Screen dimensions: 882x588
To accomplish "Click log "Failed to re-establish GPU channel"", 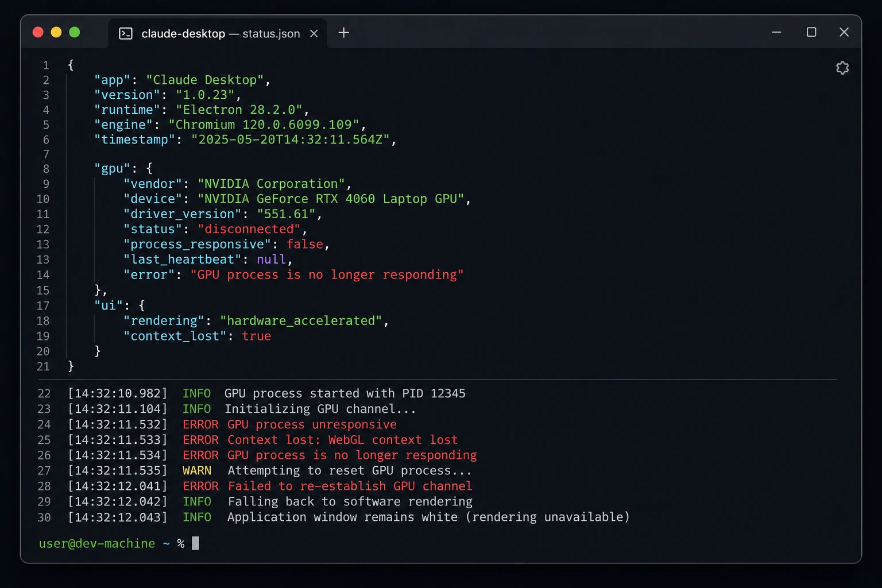I will click(x=350, y=486).
